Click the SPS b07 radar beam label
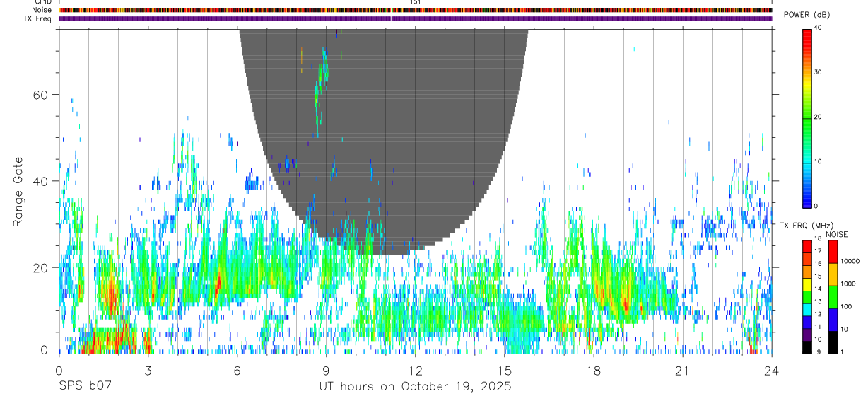This screenshot has width=868, height=401. coord(85,387)
